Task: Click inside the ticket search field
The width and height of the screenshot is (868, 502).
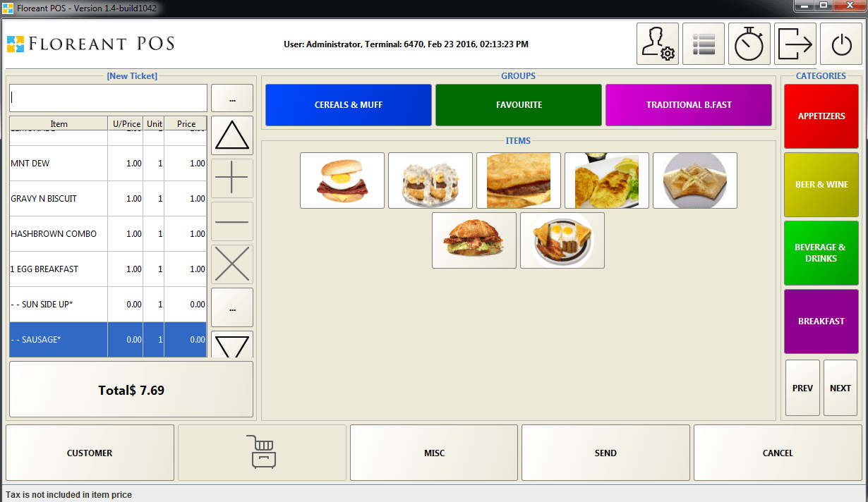Action: (107, 97)
